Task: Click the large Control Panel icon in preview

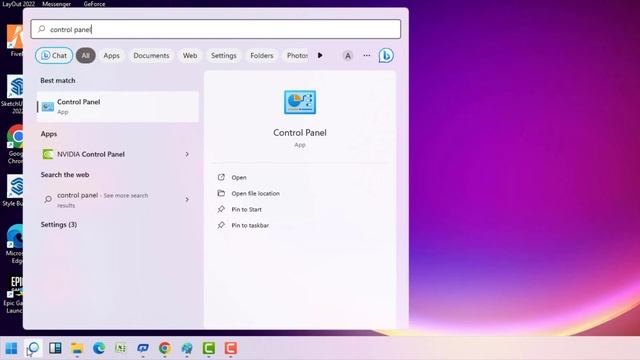Action: 300,102
